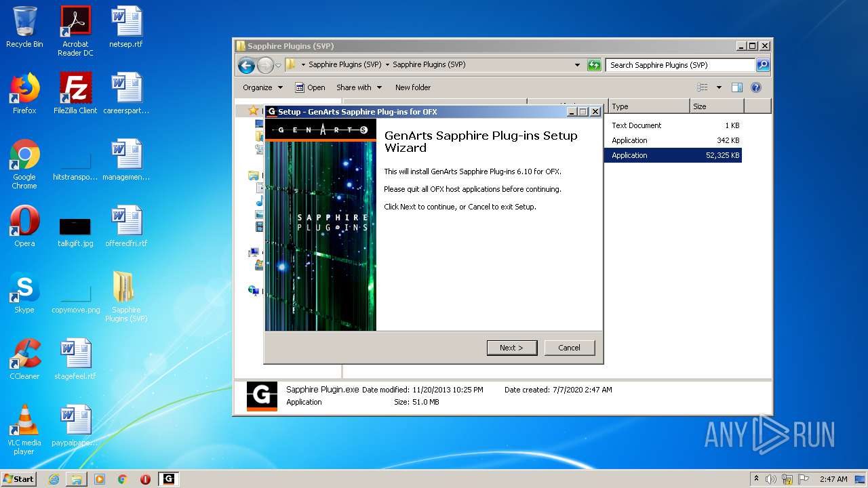This screenshot has height=488, width=868.
Task: Open the volume control in system tray
Action: click(x=770, y=479)
